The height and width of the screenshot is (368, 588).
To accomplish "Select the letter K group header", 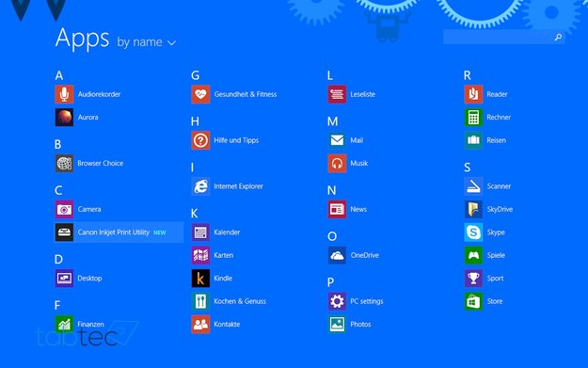I will pyautogui.click(x=194, y=214).
